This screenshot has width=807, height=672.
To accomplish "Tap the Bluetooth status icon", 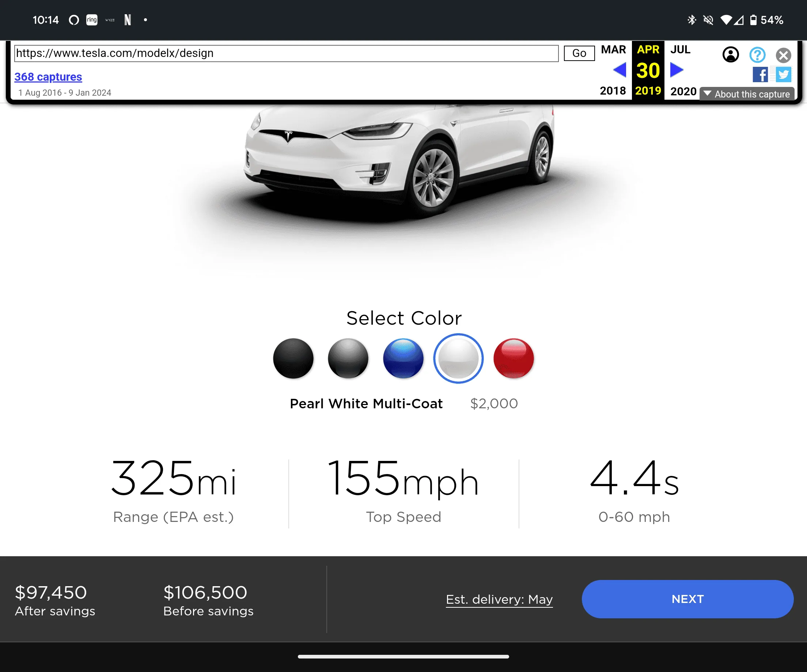I will pyautogui.click(x=692, y=20).
